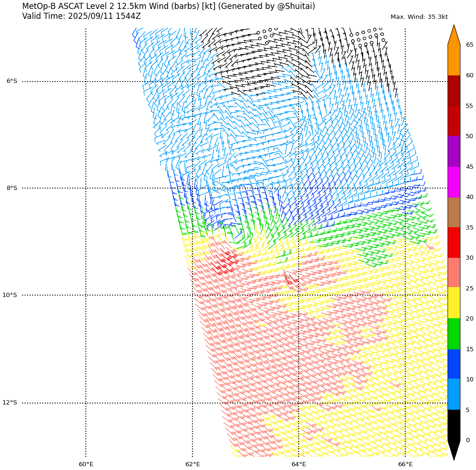Click the red 50-55 kt colorbar segment
Image resolution: width=476 pixels, height=470 pixels.
[x=454, y=121]
